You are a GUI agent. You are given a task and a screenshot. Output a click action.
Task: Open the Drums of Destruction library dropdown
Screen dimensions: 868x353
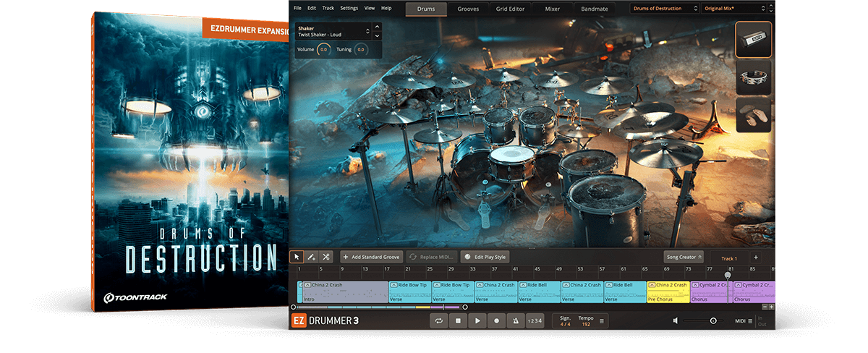(664, 9)
